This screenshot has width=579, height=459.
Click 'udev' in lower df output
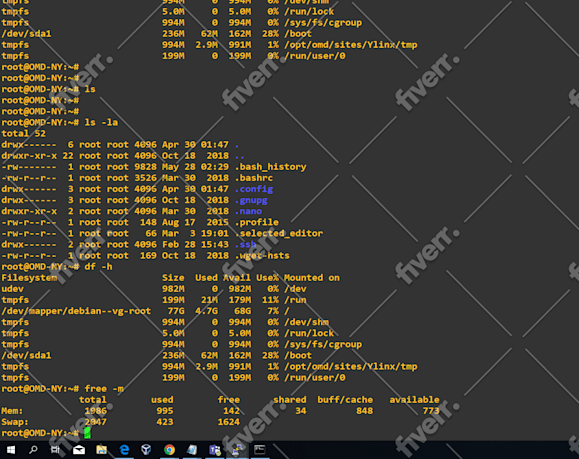coord(13,289)
